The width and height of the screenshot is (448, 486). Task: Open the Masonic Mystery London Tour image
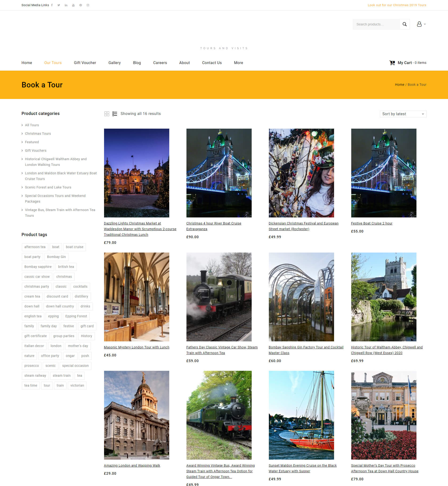click(137, 297)
